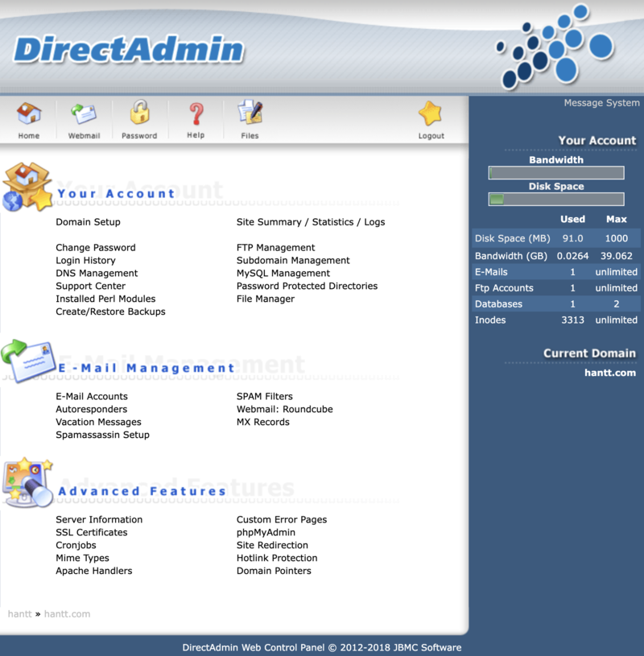Open Password Protected Directories
The image size is (644, 656).
click(307, 287)
